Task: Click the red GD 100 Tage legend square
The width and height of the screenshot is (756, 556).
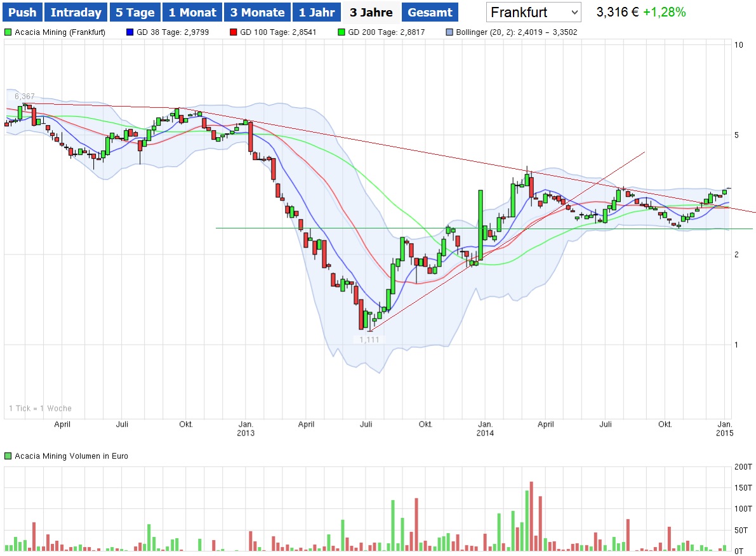Action: click(x=234, y=32)
